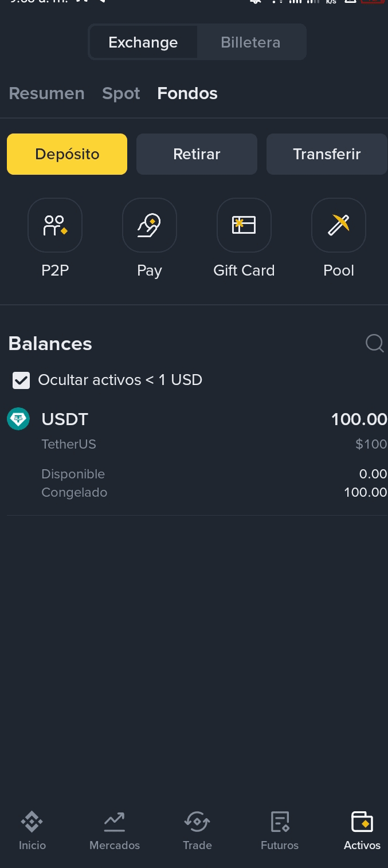The image size is (388, 868).
Task: Go to Inicio in bottom navigation
Action: click(x=32, y=831)
